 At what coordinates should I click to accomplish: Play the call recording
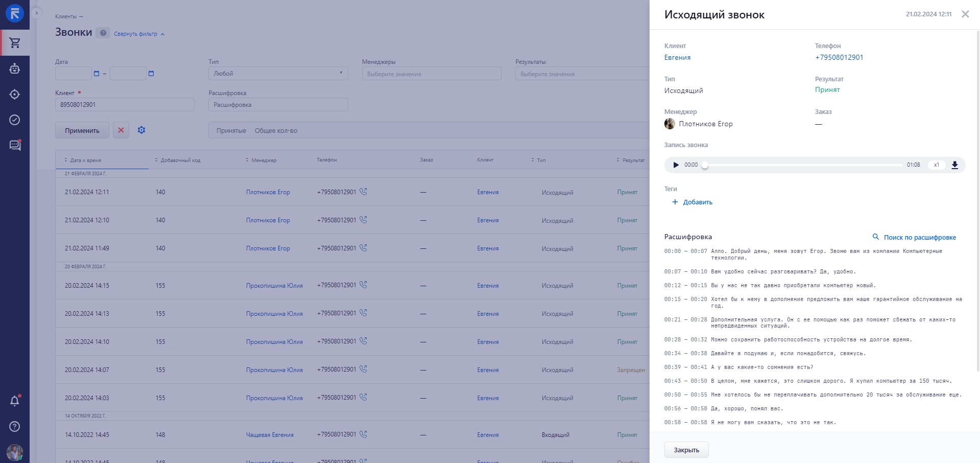(x=676, y=165)
